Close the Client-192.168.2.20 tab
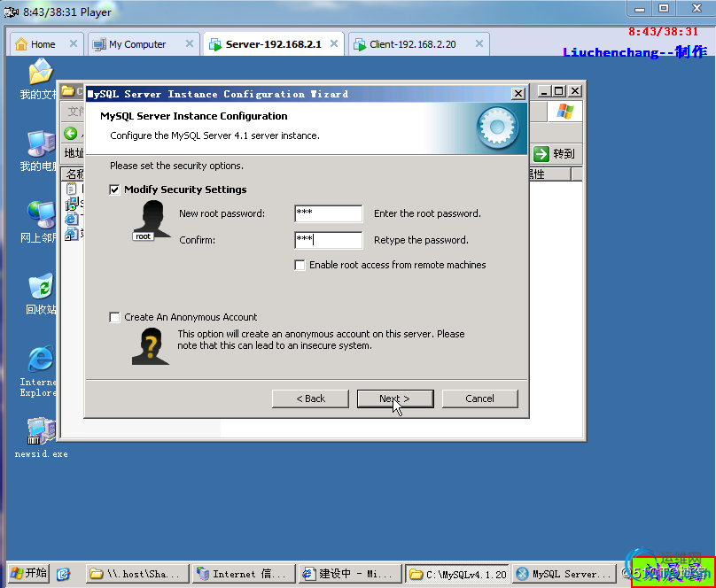This screenshot has height=588, width=716. (x=479, y=43)
